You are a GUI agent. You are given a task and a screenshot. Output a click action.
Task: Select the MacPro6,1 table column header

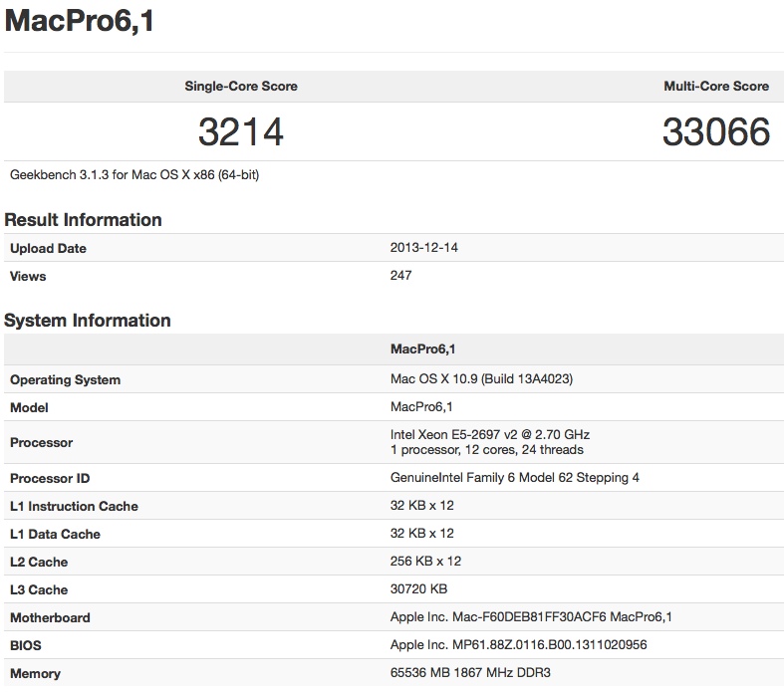(x=423, y=349)
